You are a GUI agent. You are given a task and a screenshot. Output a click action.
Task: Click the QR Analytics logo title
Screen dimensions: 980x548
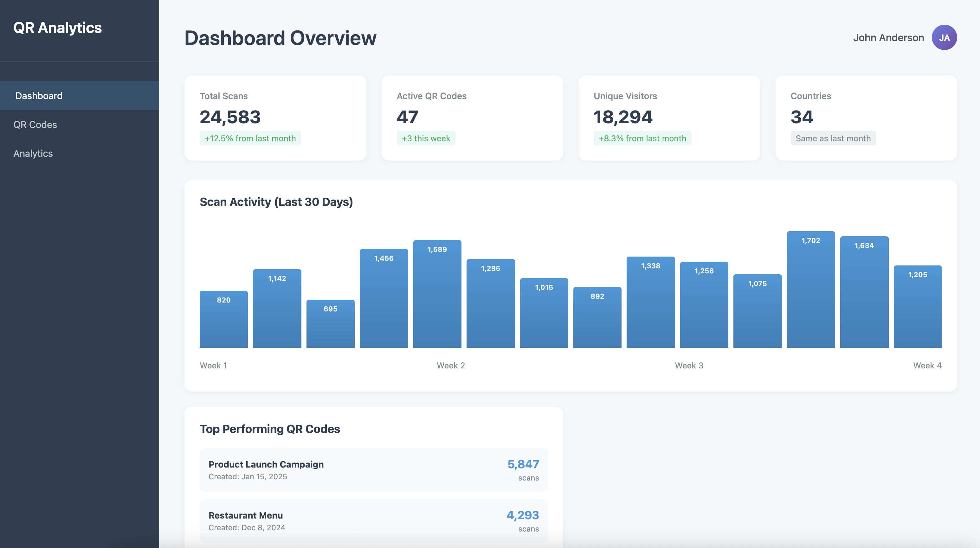57,28
